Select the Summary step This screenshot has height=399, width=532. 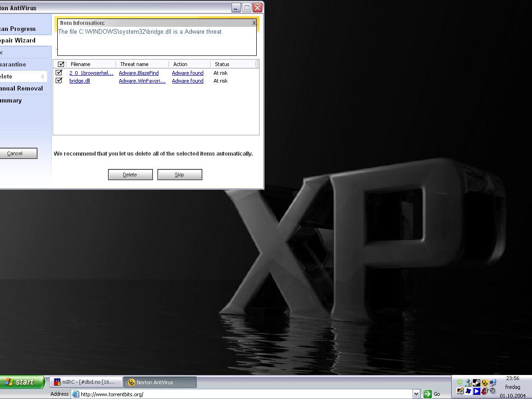(x=11, y=100)
